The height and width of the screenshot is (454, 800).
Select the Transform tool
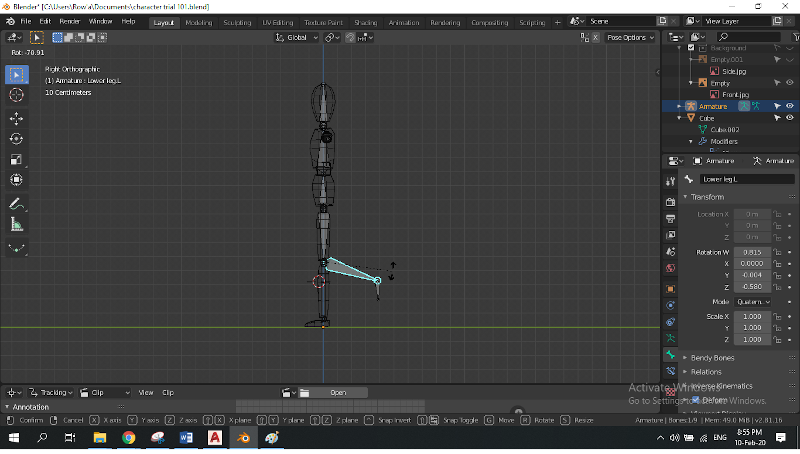(x=17, y=180)
